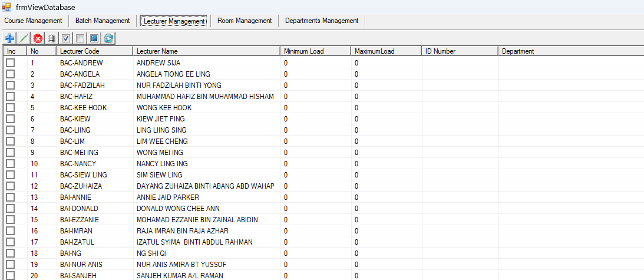Click ANGELA TIONG EE LING cell
The height and width of the screenshot is (280, 644).
click(207, 74)
